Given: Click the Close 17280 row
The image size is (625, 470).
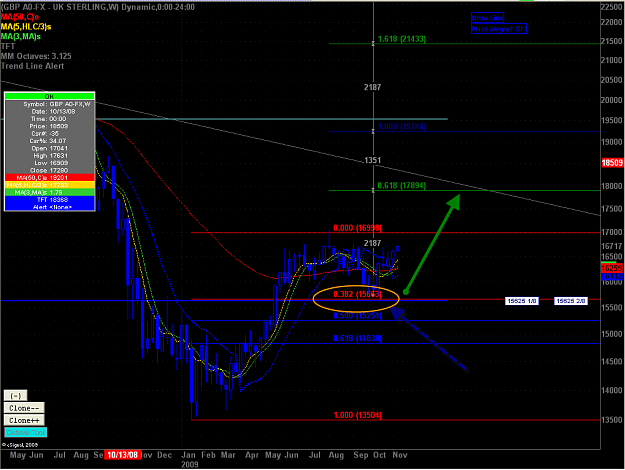Looking at the screenshot, I should (49, 170).
